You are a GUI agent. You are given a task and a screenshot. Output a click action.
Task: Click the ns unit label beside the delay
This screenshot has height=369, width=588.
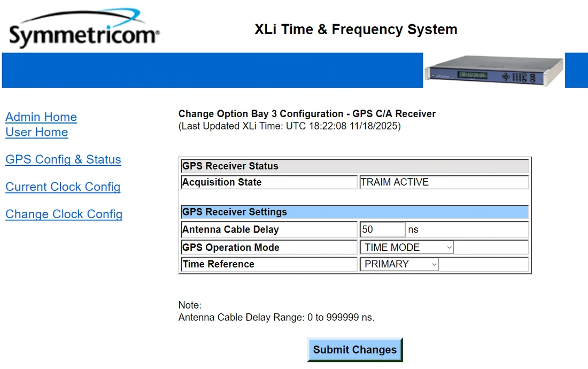[413, 229]
